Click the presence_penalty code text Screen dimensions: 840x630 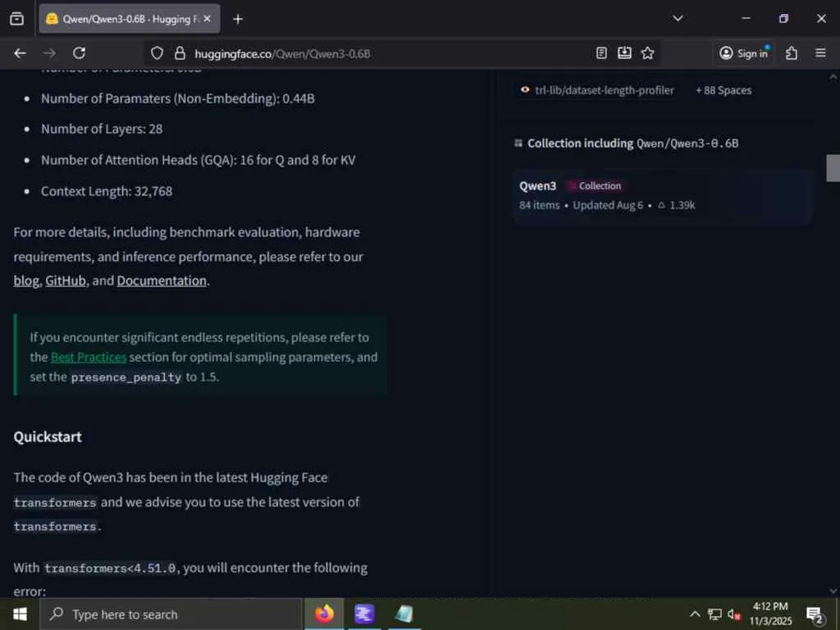pyautogui.click(x=126, y=377)
